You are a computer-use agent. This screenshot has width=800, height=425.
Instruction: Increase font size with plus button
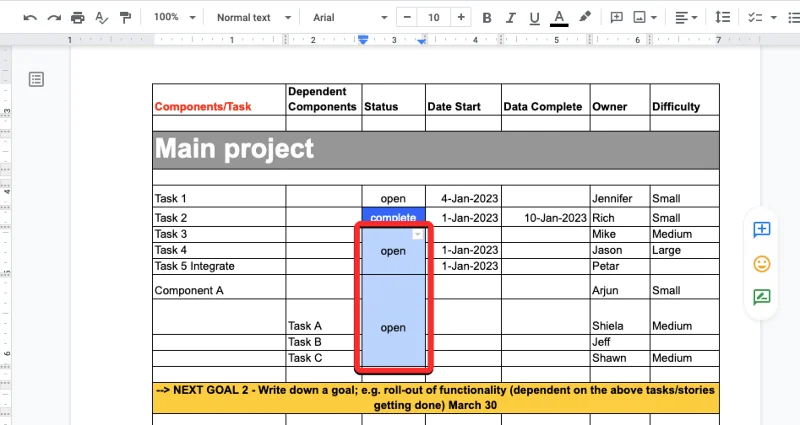[x=460, y=18]
